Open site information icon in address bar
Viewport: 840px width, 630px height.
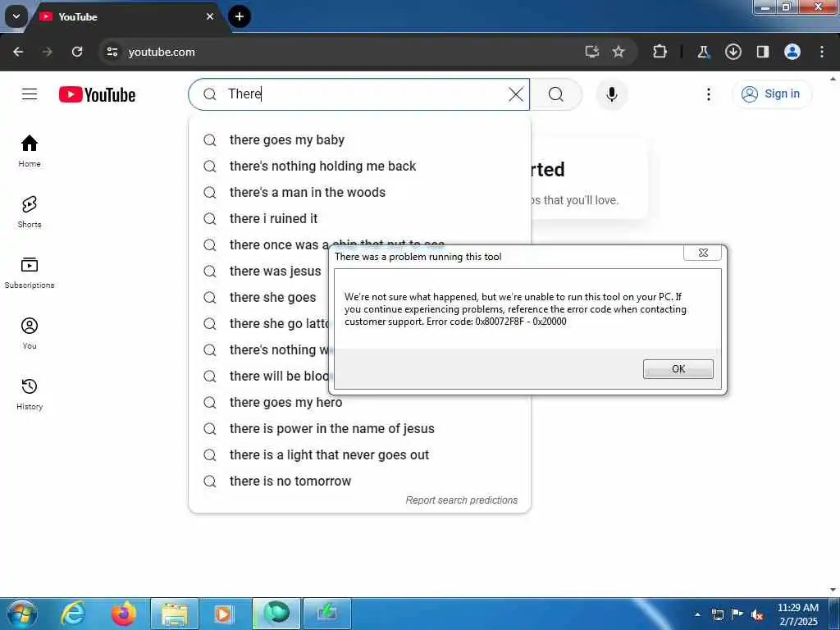[x=112, y=52]
